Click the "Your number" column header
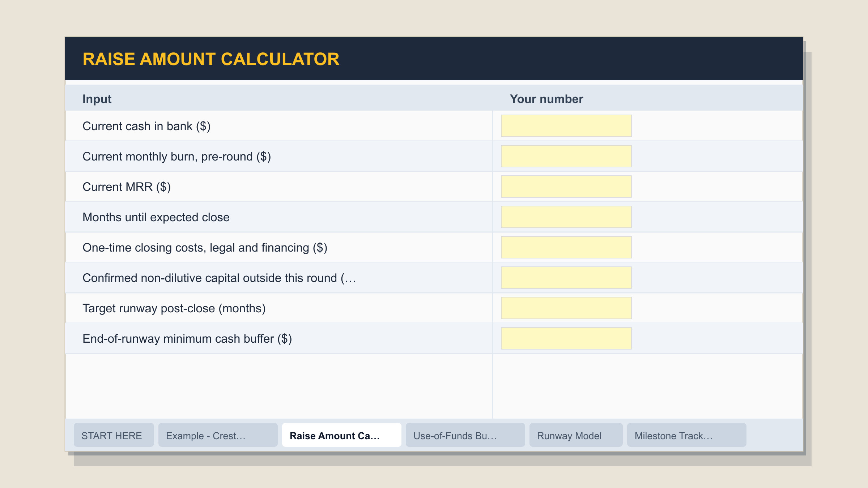 546,99
